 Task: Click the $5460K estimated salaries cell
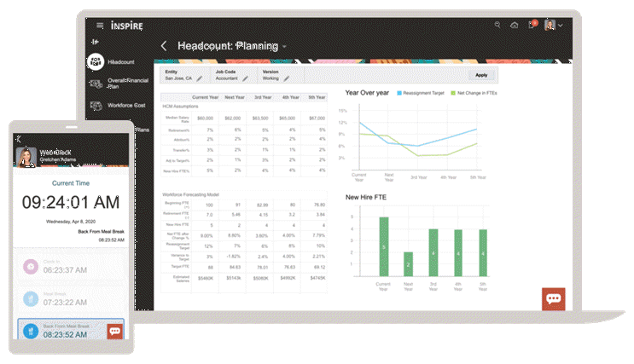tap(206, 279)
